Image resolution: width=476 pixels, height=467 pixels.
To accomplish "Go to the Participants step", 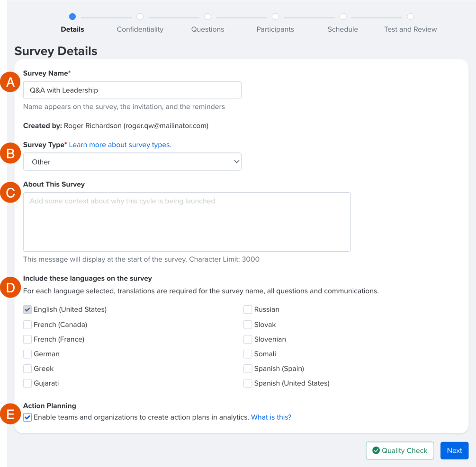I will pos(275,16).
